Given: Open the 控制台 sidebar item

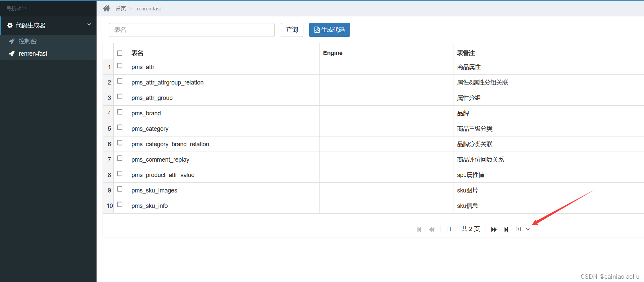Looking at the screenshot, I should pyautogui.click(x=48, y=41).
